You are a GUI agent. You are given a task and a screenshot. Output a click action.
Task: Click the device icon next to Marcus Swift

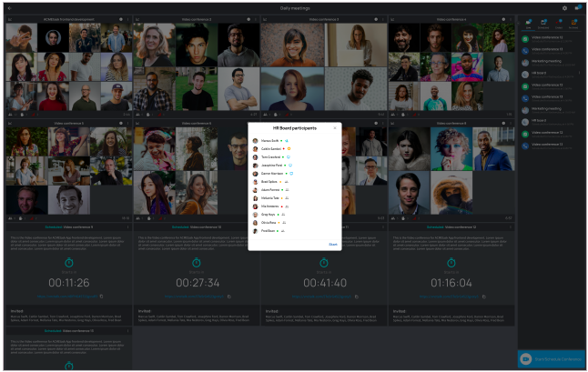(x=286, y=141)
